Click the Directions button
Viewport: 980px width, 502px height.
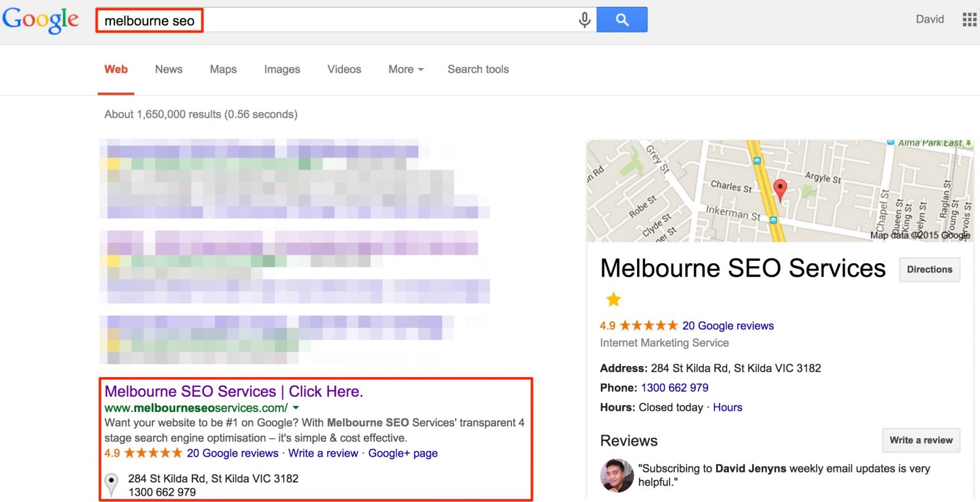coord(929,269)
